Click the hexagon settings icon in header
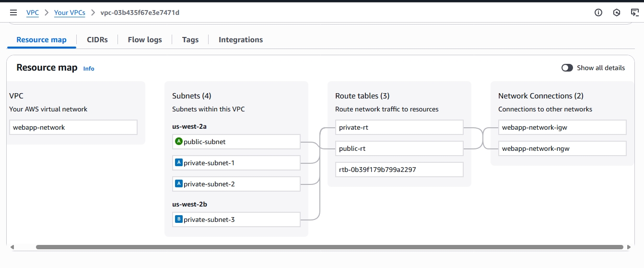 pyautogui.click(x=617, y=13)
